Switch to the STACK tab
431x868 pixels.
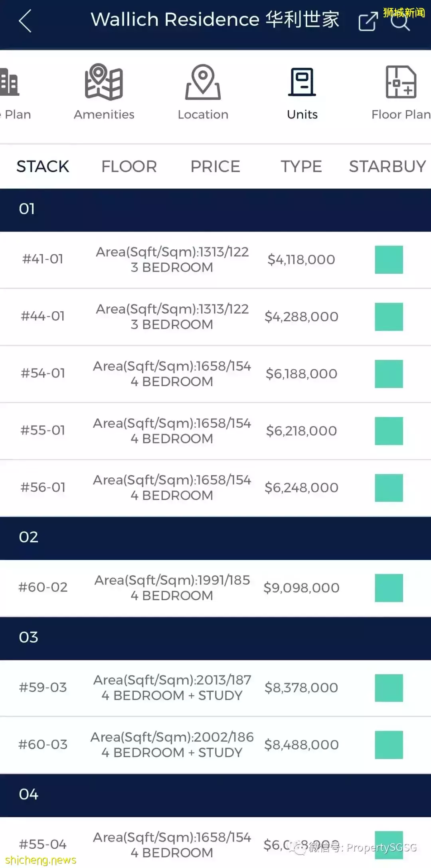(43, 166)
